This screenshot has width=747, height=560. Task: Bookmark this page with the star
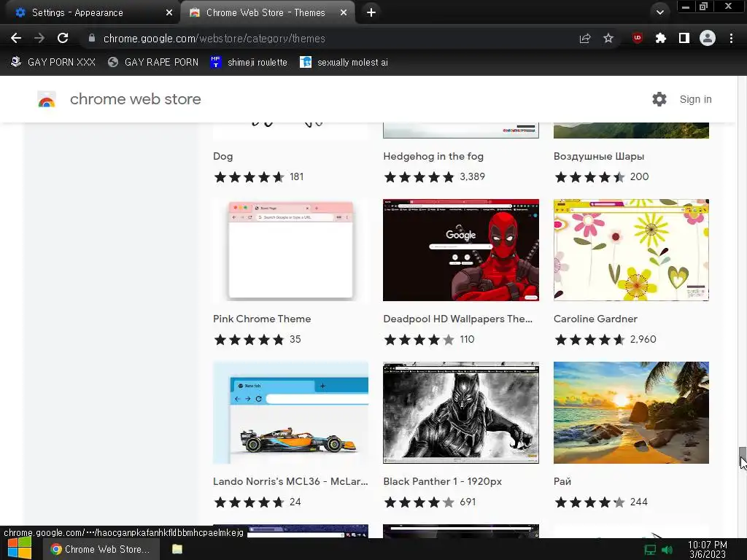pyautogui.click(x=608, y=38)
